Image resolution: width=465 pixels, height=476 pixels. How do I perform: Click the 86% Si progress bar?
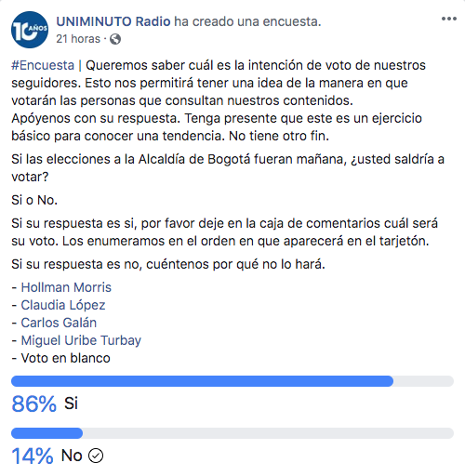click(x=232, y=381)
